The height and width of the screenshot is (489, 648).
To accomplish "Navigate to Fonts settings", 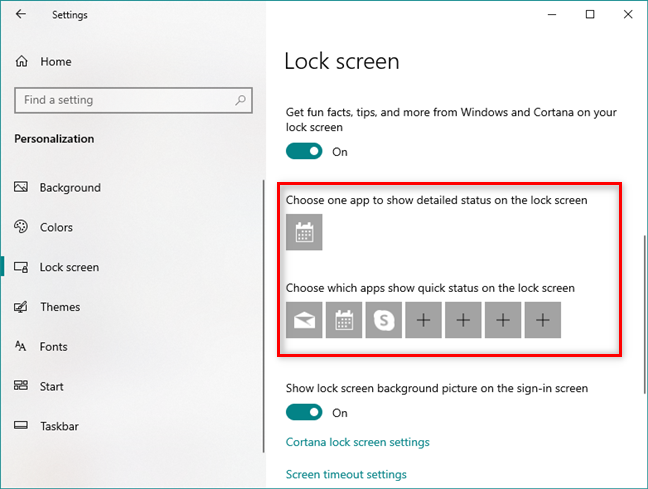I will pos(54,347).
